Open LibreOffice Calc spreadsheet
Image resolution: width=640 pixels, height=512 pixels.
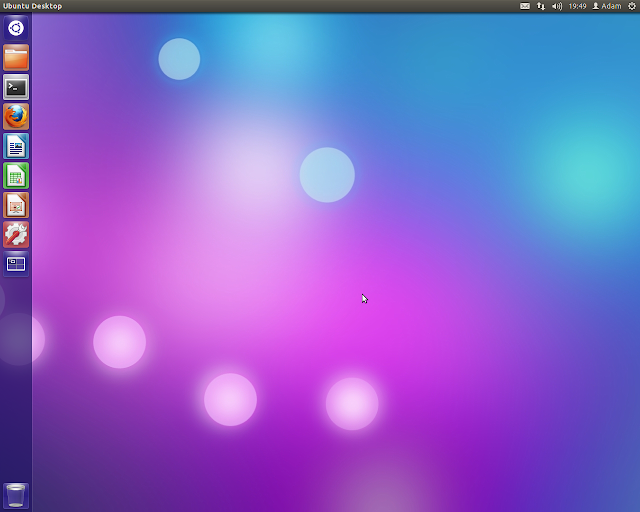(x=16, y=176)
